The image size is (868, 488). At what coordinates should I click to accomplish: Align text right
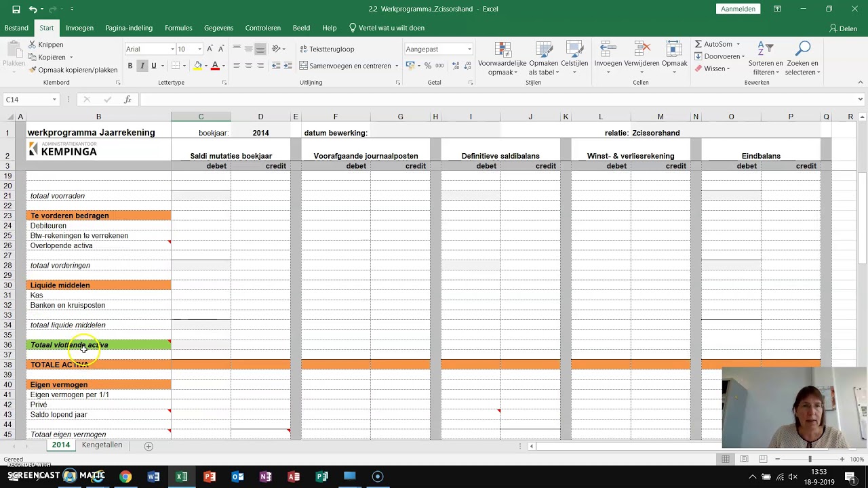pyautogui.click(x=260, y=66)
